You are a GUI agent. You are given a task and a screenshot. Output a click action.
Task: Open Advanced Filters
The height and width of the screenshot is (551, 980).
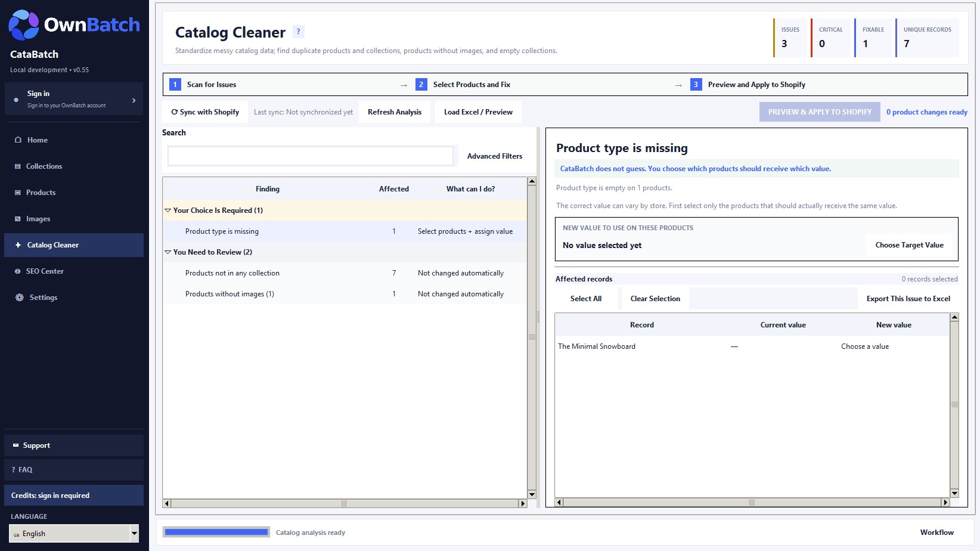[495, 156]
